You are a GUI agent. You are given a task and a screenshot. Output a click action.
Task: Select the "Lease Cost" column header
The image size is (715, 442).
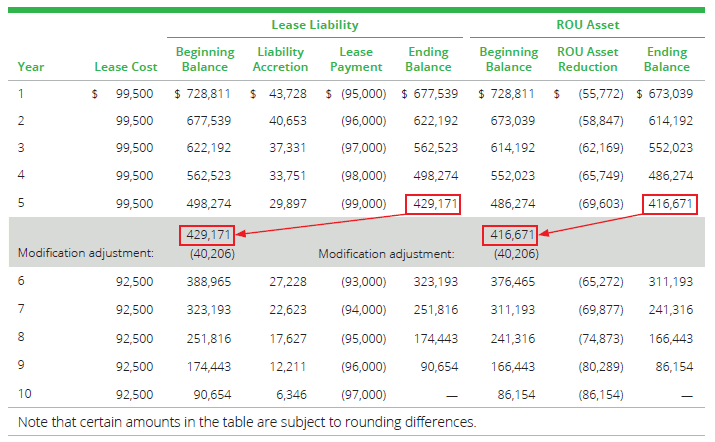pos(125,67)
